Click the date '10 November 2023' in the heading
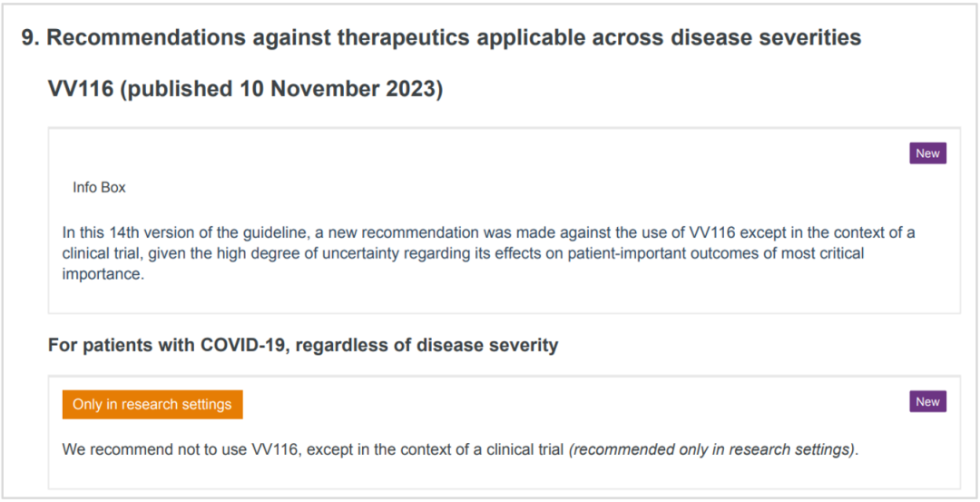The width and height of the screenshot is (980, 502). [x=338, y=89]
